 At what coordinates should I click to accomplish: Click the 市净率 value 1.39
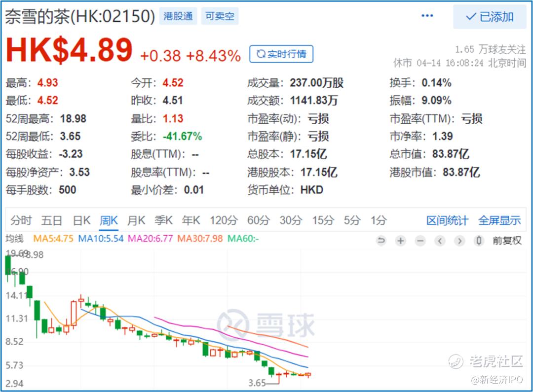click(x=442, y=136)
